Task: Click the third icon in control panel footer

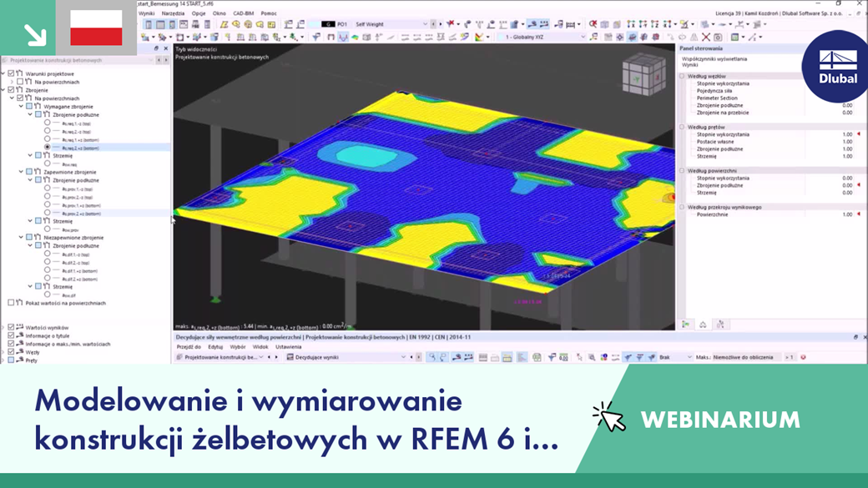Action: coord(720,324)
